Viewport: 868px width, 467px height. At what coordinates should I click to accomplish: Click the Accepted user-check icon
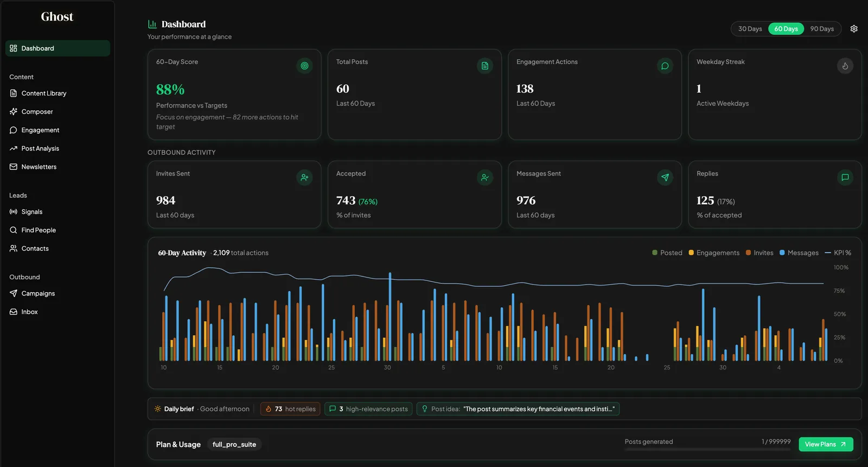coord(485,178)
